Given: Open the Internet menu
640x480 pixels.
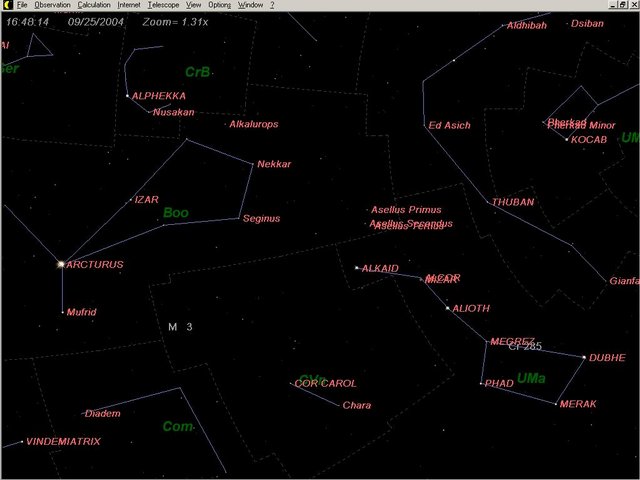Looking at the screenshot, I should pos(129,5).
